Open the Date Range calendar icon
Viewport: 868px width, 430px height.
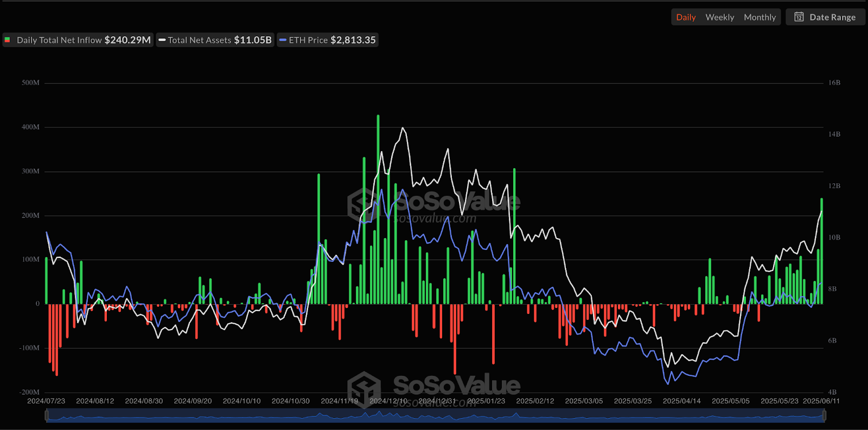coord(799,17)
